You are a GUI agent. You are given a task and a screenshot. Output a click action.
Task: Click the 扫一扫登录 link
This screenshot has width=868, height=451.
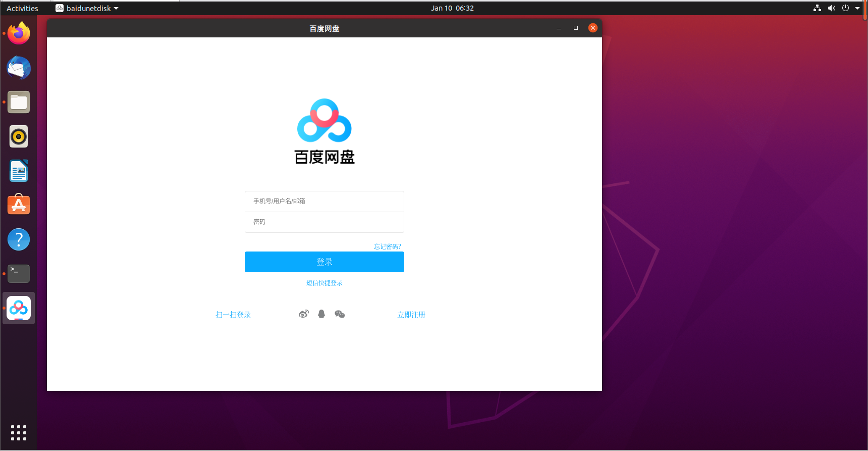[233, 315]
